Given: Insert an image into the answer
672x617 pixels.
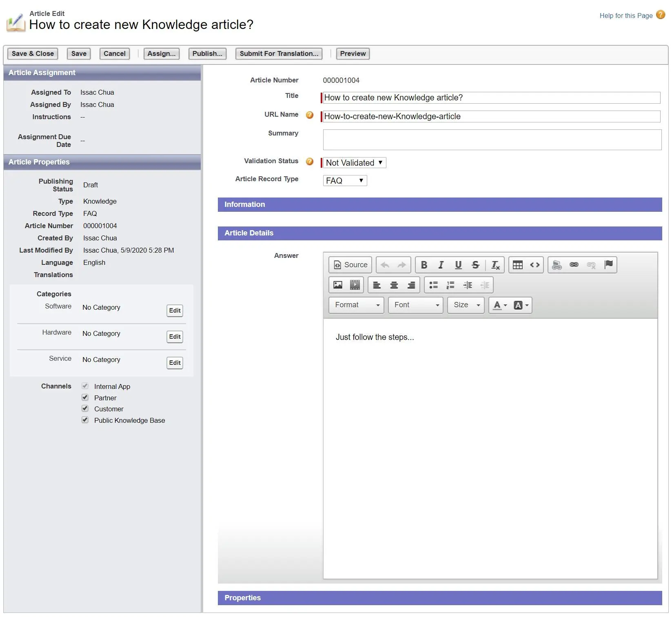Looking at the screenshot, I should (338, 285).
